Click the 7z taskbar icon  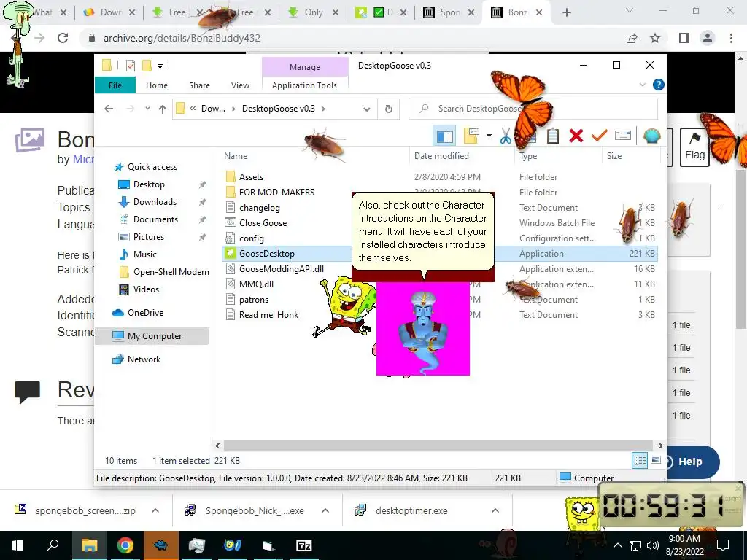(x=303, y=545)
